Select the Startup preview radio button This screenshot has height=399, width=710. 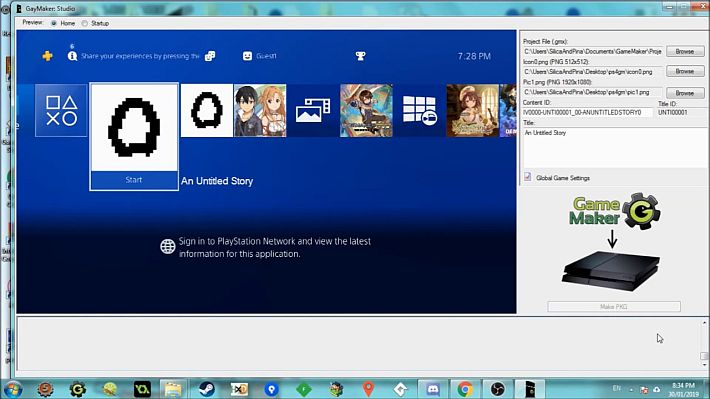[x=85, y=23]
